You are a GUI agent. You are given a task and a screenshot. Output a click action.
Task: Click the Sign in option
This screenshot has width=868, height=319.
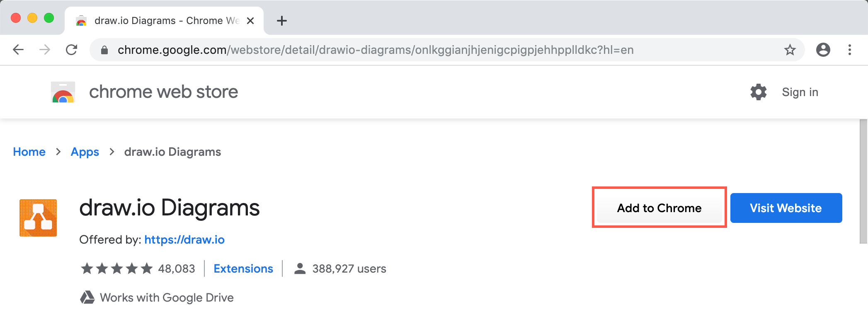pos(800,92)
